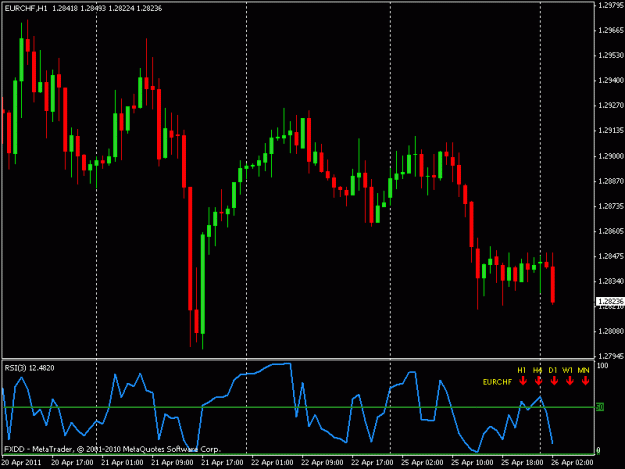Click price scale value 1.28475
Image resolution: width=625 pixels, height=469 pixels.
611,256
